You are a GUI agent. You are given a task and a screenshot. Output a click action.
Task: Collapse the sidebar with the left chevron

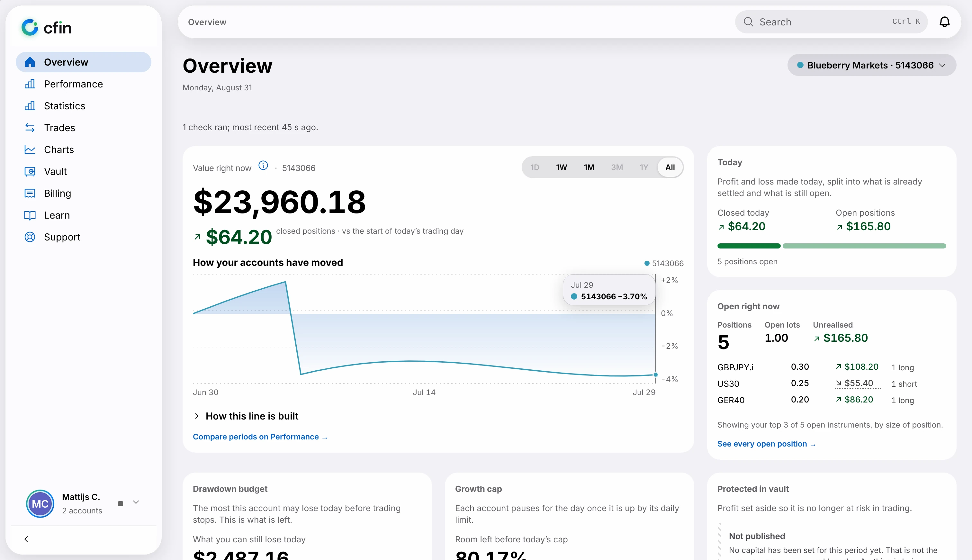click(x=26, y=539)
